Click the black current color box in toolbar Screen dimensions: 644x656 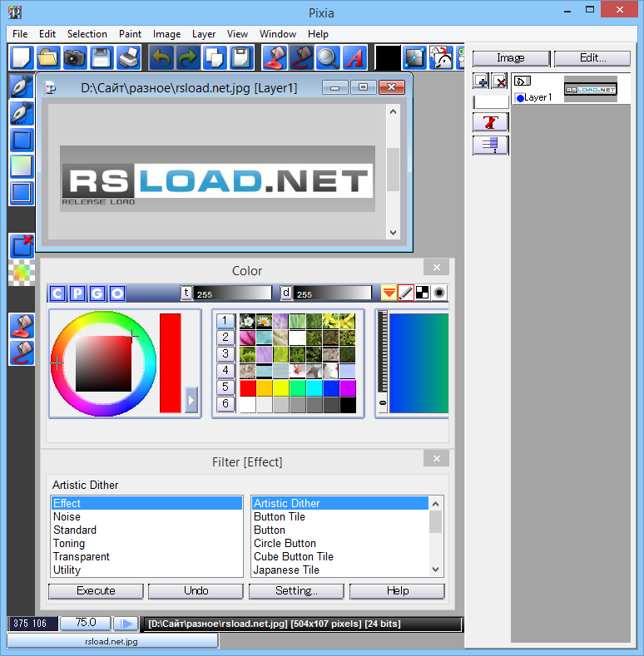coord(388,57)
